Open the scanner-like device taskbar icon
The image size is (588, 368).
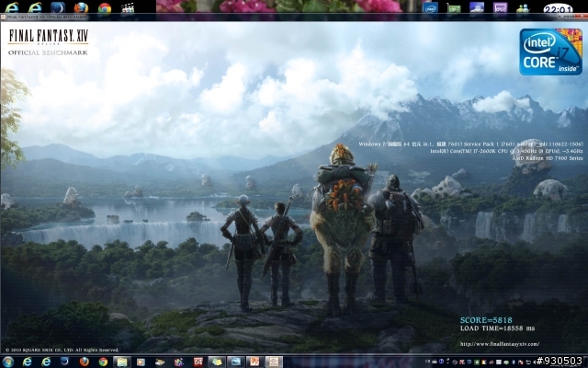[160, 362]
